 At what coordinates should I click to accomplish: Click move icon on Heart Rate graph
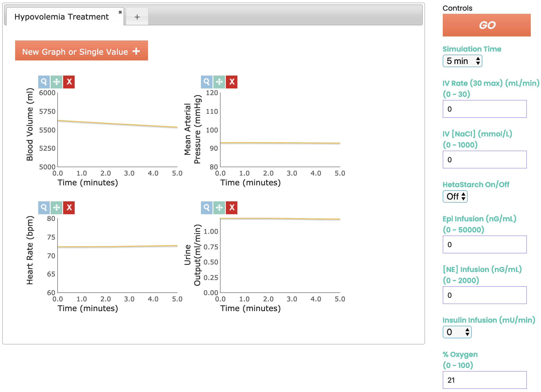pyautogui.click(x=56, y=208)
